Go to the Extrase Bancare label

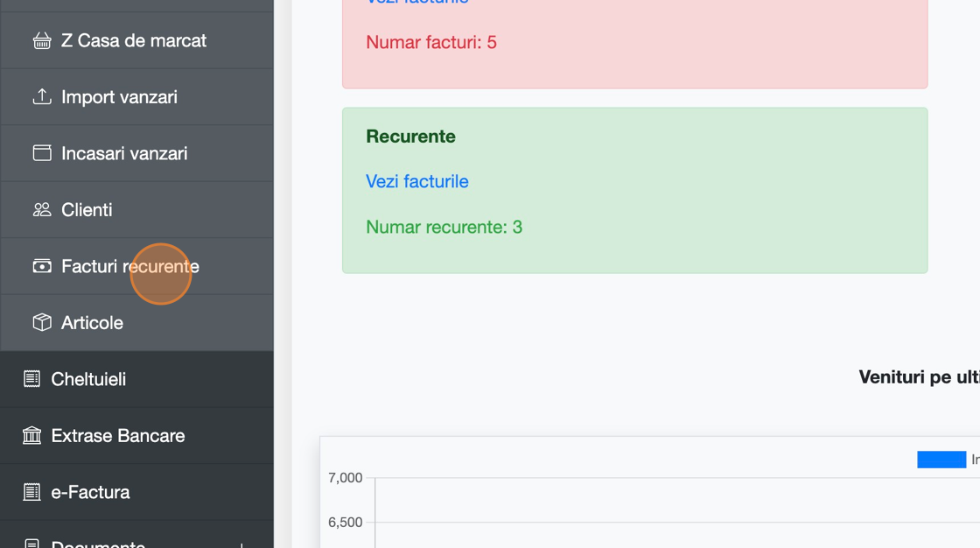click(118, 436)
